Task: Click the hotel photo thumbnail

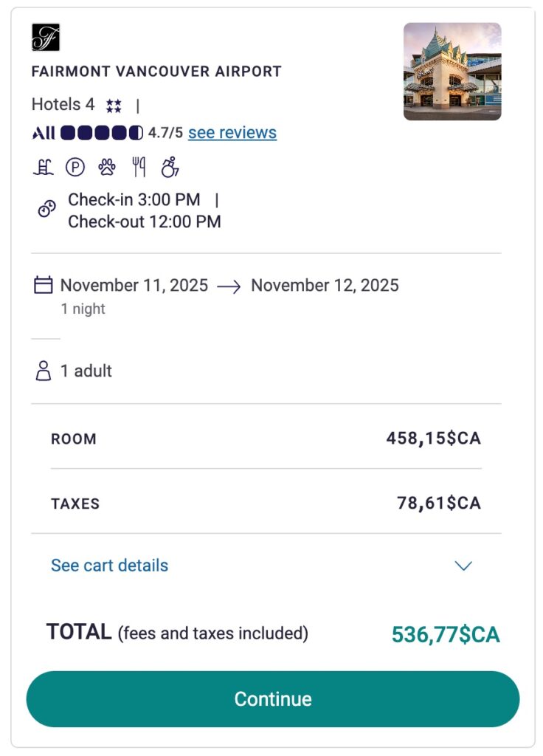Action: point(451,71)
